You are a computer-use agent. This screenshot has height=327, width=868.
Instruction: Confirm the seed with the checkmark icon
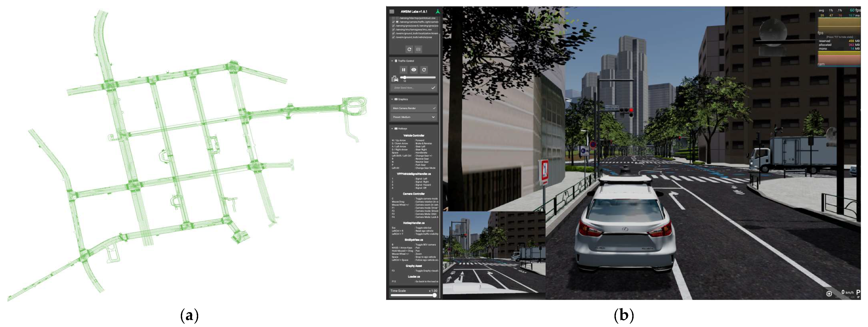[433, 88]
